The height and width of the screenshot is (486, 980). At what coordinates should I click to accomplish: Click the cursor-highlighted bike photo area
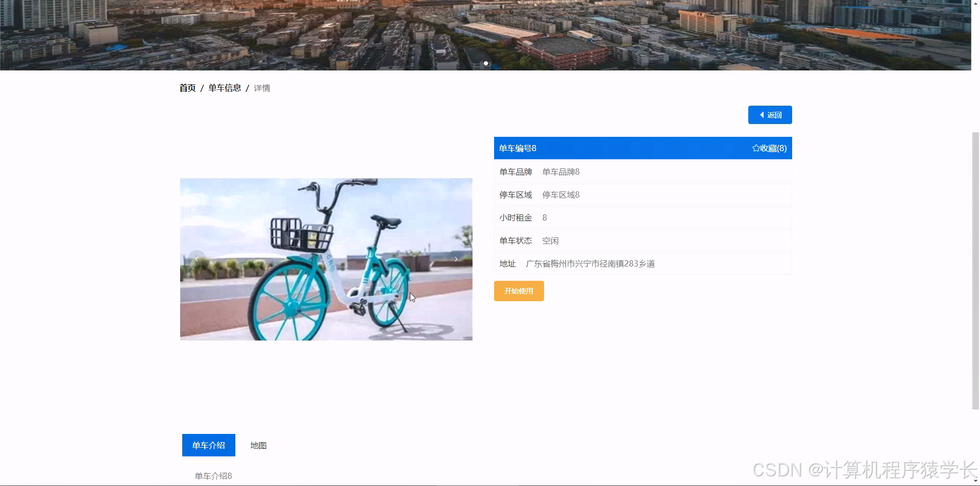click(x=411, y=296)
